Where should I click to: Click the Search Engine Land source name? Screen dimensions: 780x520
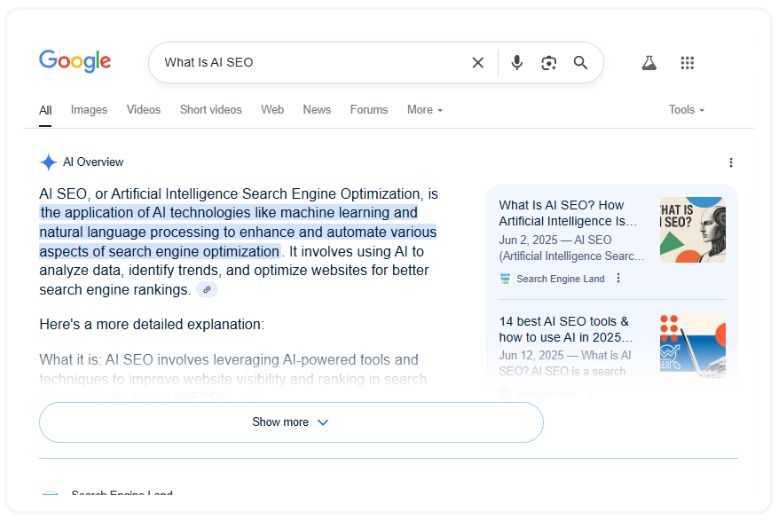(560, 279)
